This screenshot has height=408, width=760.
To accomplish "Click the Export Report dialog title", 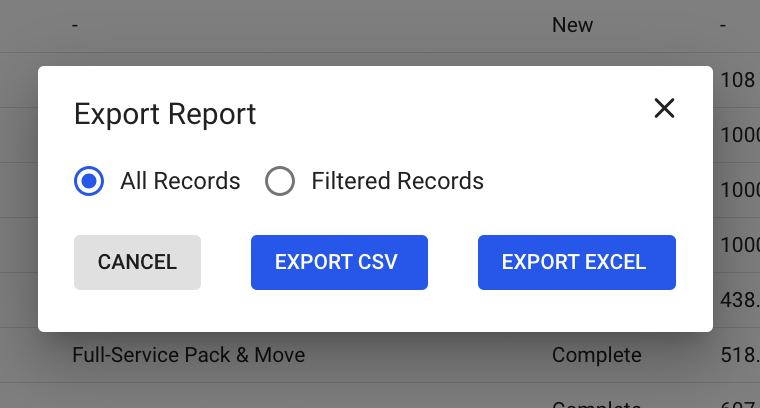I will click(x=165, y=114).
